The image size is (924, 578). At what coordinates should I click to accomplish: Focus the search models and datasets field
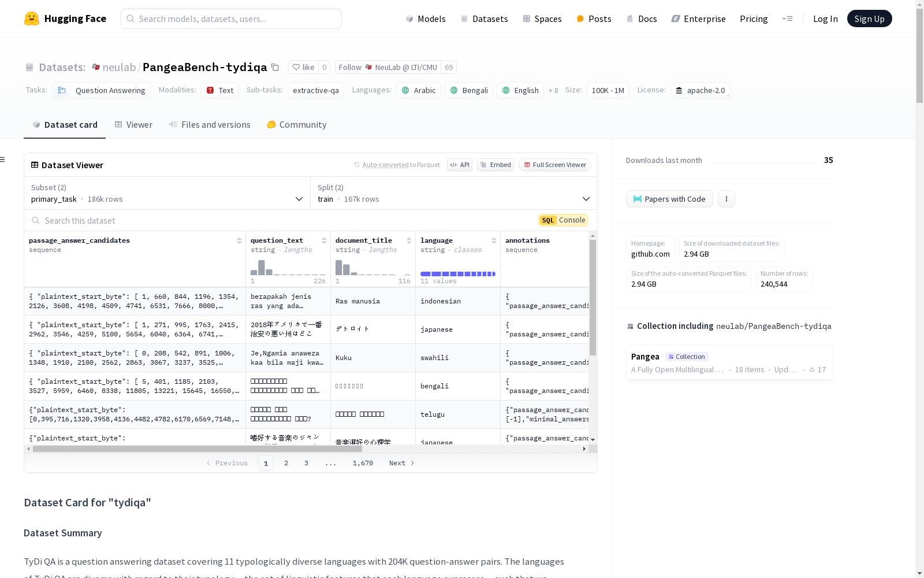point(231,18)
